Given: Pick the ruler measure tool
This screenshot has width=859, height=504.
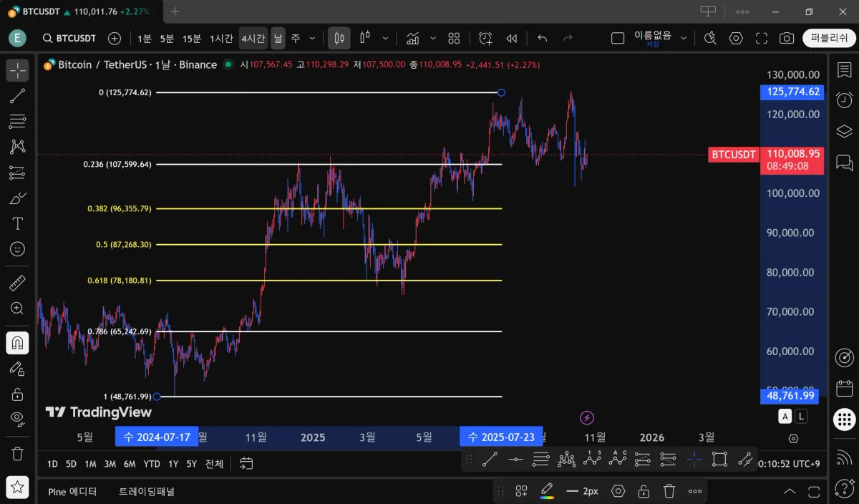Looking at the screenshot, I should point(17,283).
